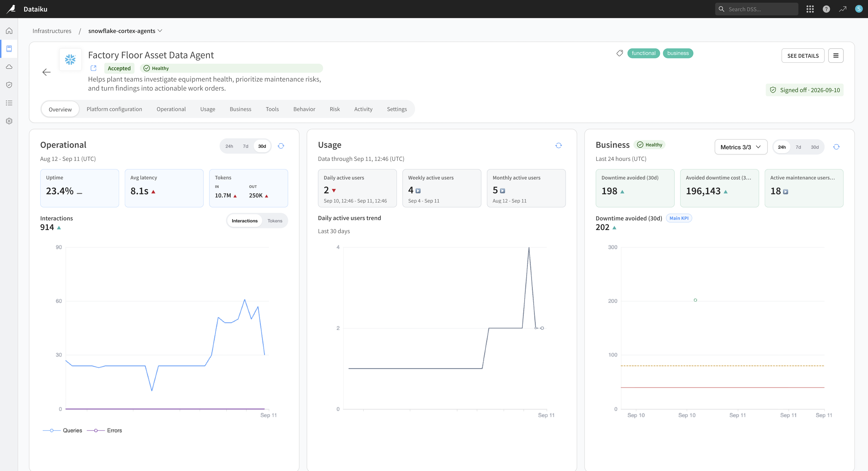Viewport: 868px width, 471px height.
Task: Select 24h range in Business panel
Action: click(782, 147)
